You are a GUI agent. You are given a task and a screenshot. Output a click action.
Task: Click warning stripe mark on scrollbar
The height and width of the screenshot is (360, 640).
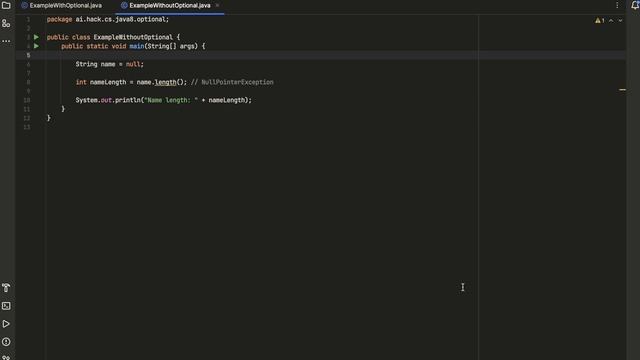tap(622, 89)
